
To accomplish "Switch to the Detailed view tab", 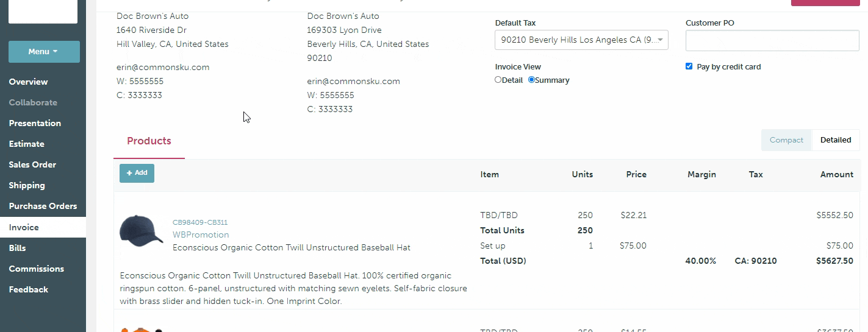I will [835, 140].
